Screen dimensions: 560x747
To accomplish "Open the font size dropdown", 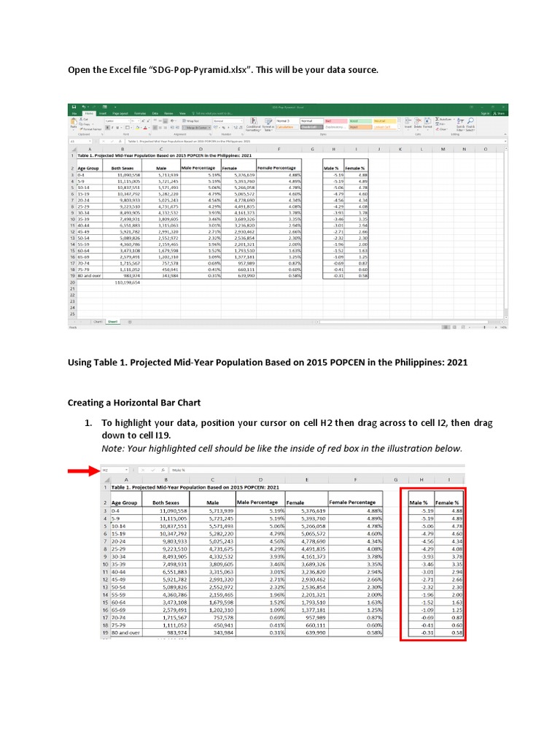I will click(x=139, y=121).
